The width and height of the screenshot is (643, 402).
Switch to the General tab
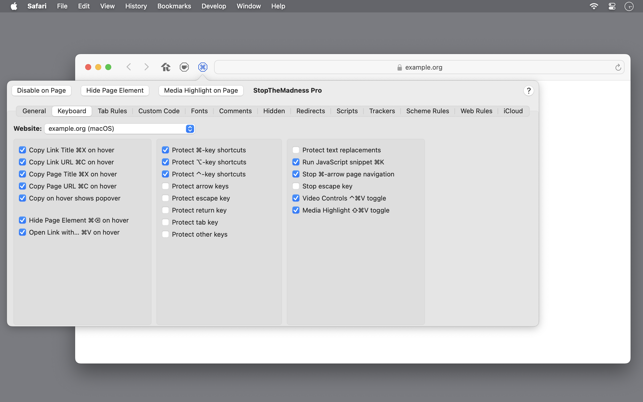pos(34,111)
